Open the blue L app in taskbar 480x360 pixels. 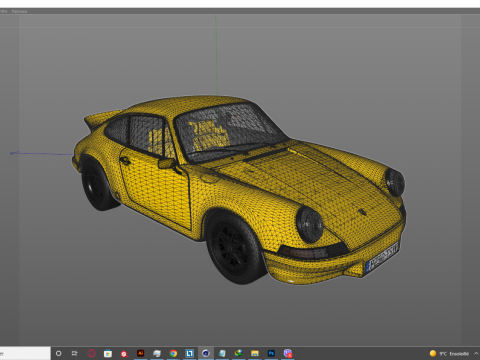click(x=189, y=353)
